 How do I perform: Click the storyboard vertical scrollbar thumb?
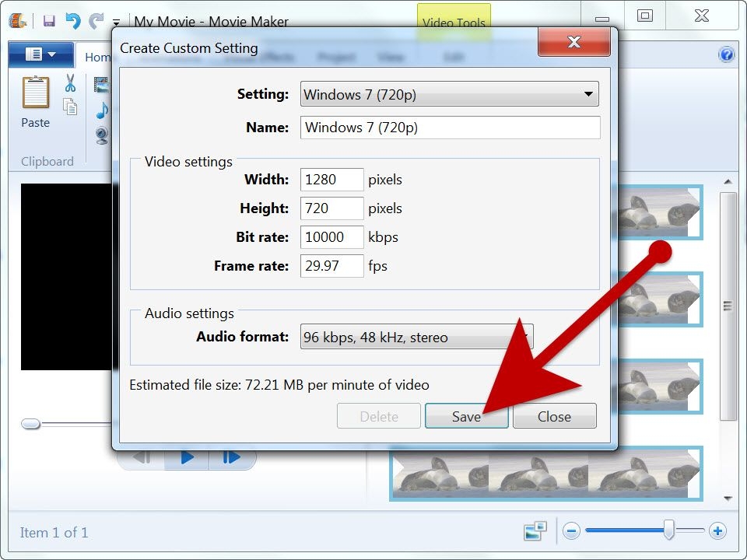coord(728,306)
